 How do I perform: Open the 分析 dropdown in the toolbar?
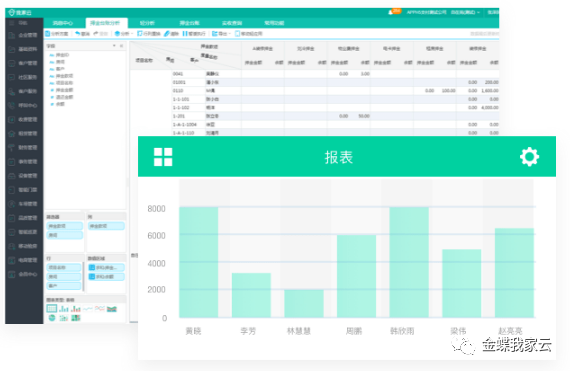[x=124, y=33]
